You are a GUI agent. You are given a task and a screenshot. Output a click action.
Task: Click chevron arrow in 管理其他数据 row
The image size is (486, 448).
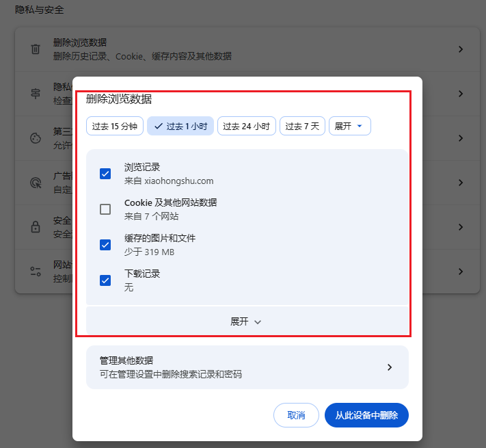tap(390, 367)
